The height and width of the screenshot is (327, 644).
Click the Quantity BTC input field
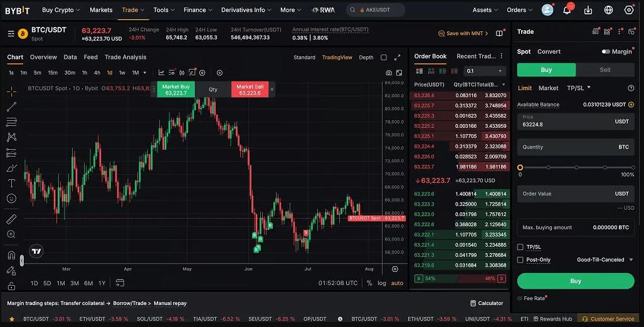click(x=576, y=147)
